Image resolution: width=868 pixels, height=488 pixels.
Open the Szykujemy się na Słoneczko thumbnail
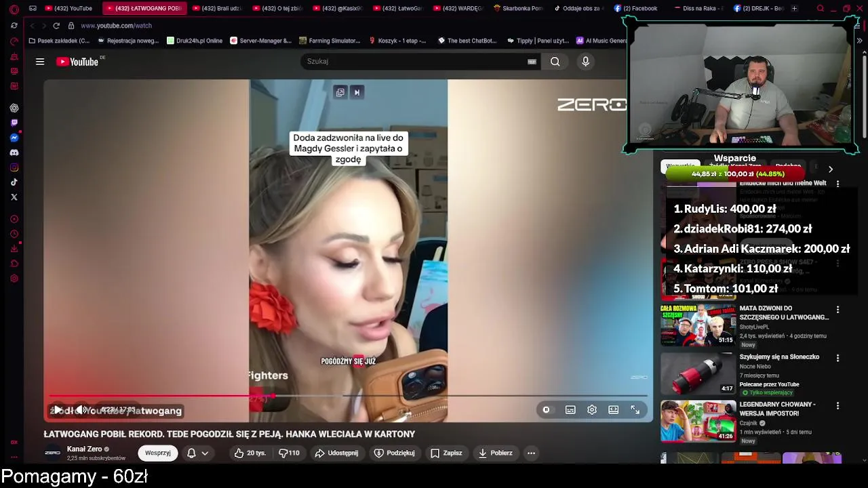698,373
